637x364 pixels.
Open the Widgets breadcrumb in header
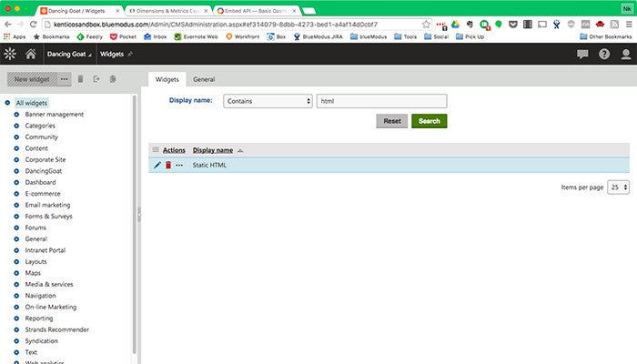112,54
